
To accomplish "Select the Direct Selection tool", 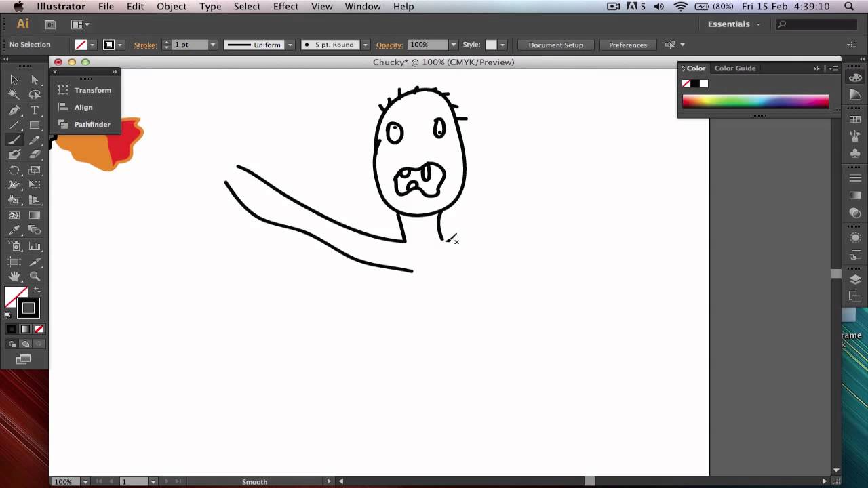I will [35, 80].
